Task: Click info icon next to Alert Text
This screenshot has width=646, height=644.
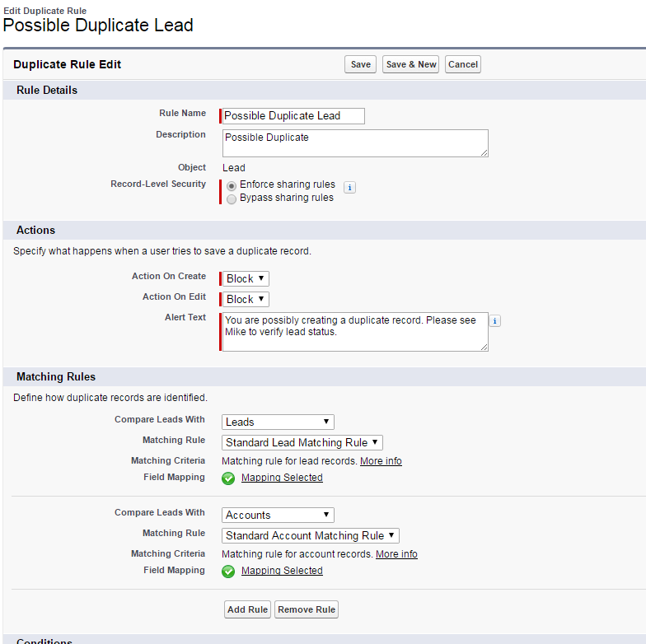Action: click(x=495, y=321)
